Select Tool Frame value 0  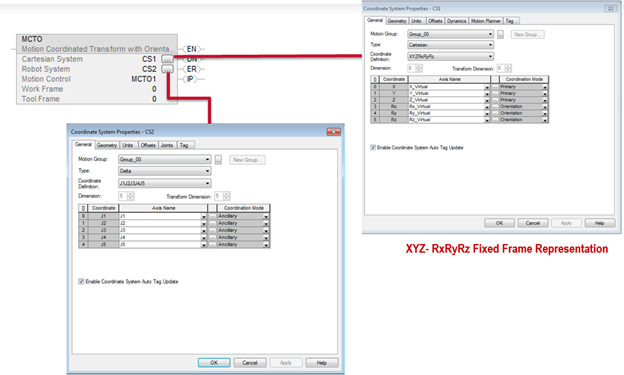[x=154, y=99]
